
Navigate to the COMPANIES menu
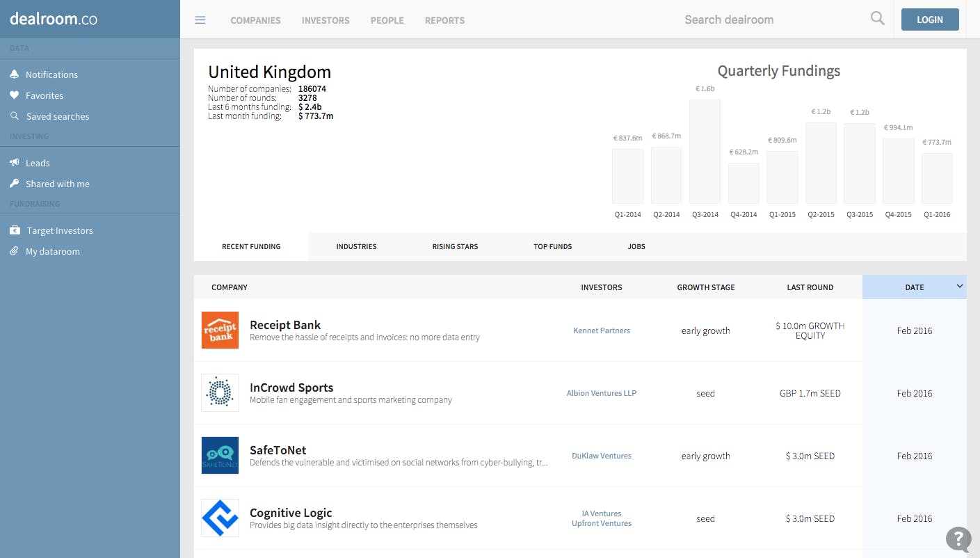pos(255,20)
